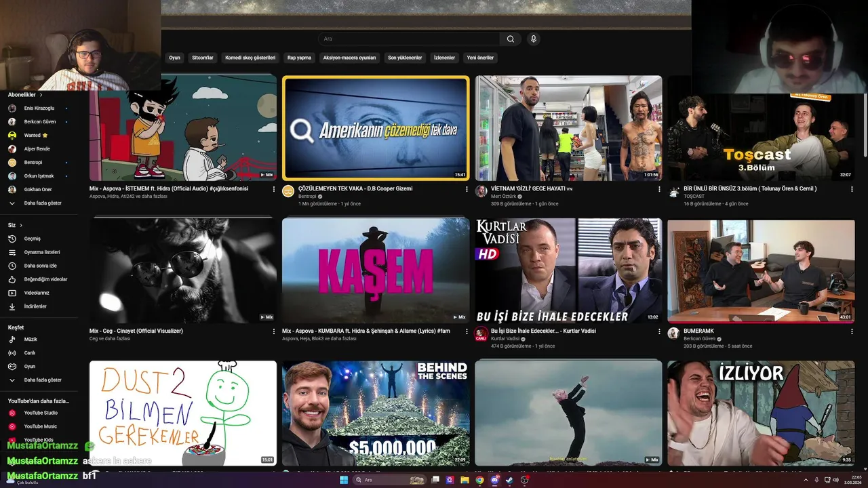Open the İZLİYOR reaction video thumbnail

click(x=761, y=413)
